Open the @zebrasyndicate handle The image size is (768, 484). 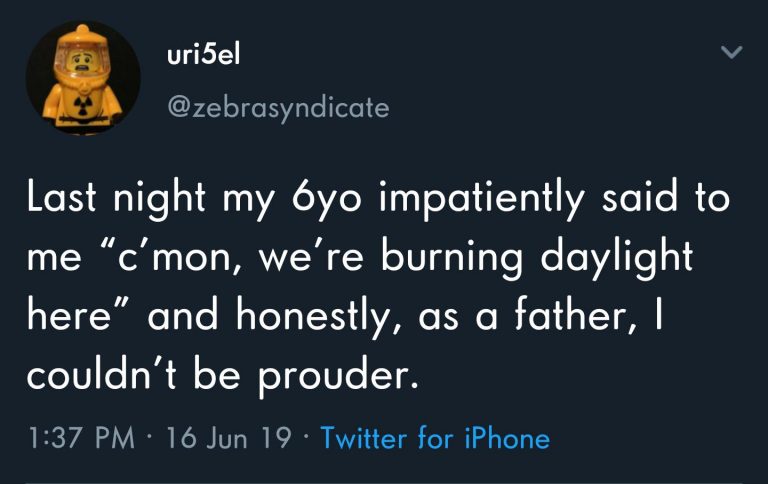coord(273,107)
